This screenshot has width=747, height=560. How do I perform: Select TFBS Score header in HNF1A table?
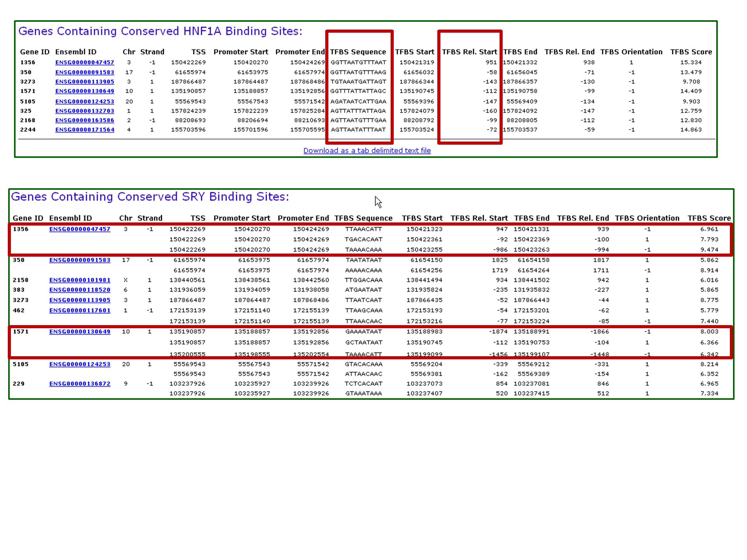691,52
